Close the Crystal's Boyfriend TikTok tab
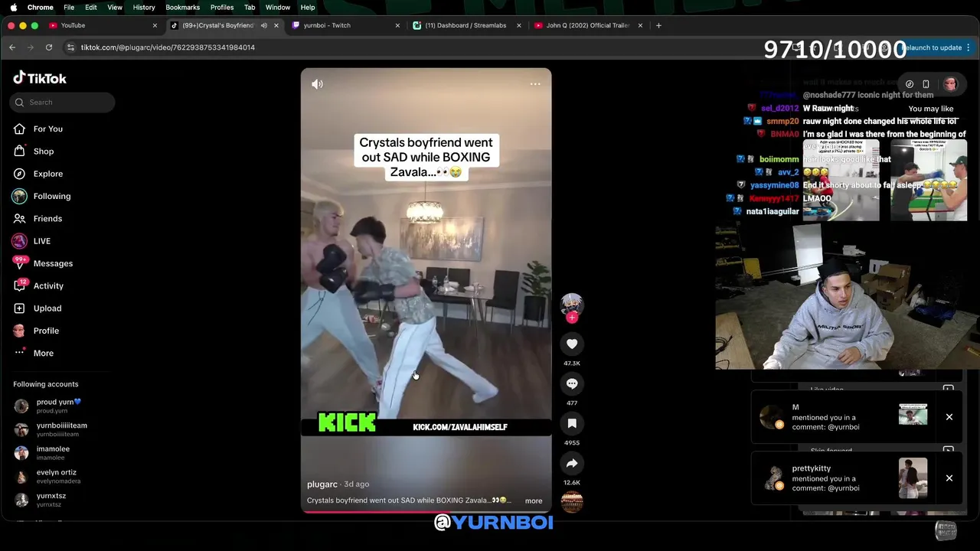Viewport: 980px width, 551px height. click(276, 25)
